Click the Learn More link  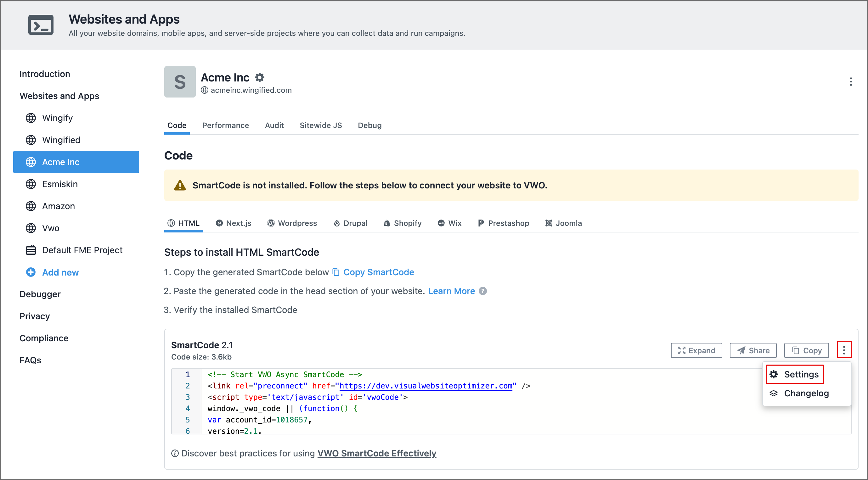pyautogui.click(x=452, y=291)
